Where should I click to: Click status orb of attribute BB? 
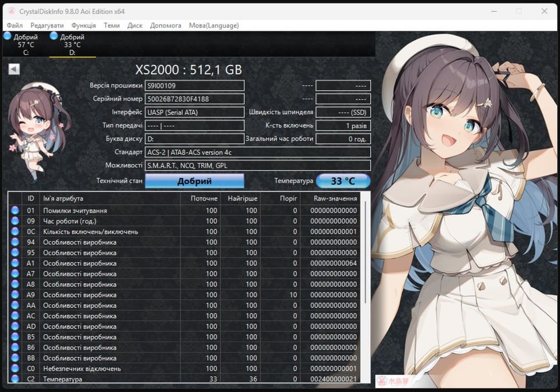click(x=15, y=358)
